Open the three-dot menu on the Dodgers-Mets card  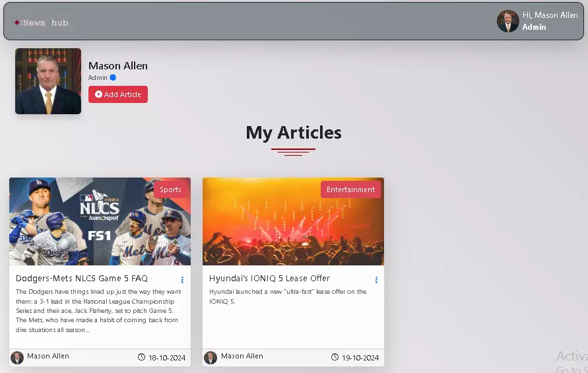[182, 279]
